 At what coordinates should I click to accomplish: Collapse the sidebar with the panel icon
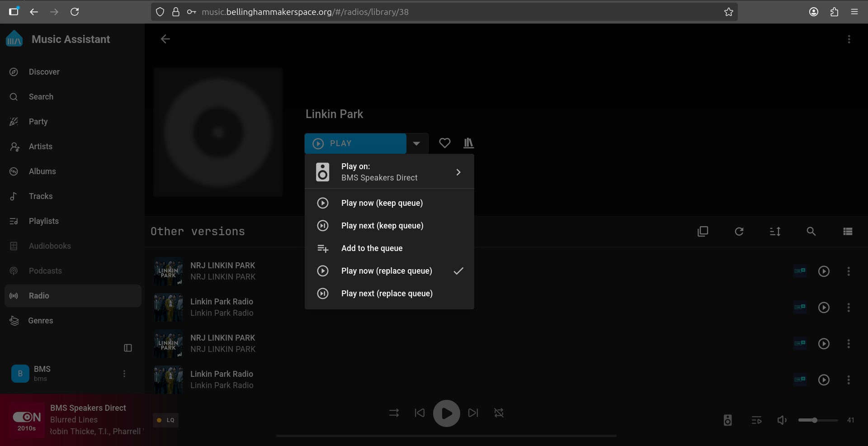pos(128,348)
